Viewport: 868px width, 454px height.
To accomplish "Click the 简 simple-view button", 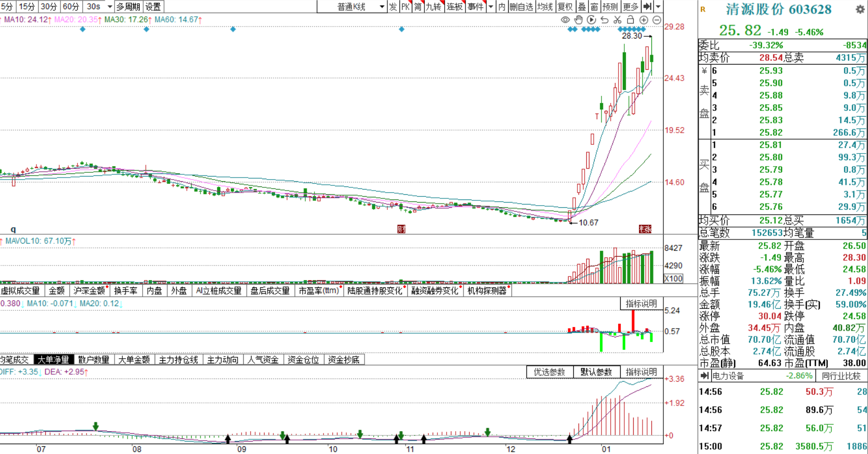I will 418,6.
